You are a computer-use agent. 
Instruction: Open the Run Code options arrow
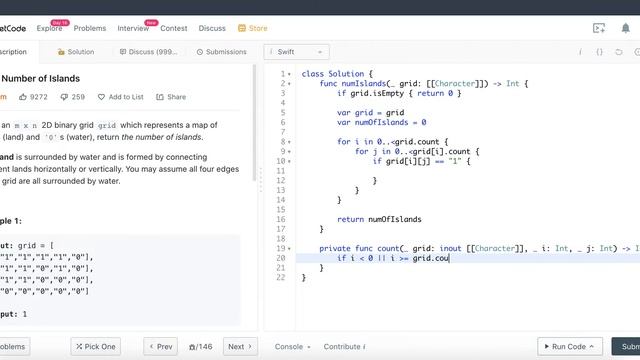point(591,347)
